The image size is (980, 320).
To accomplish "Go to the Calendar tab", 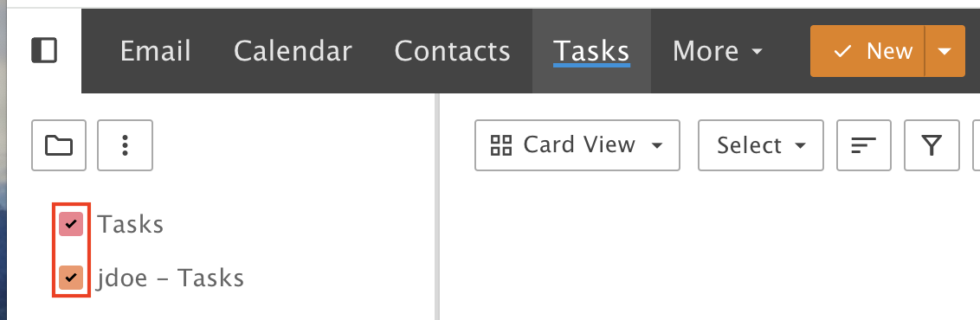I will point(293,51).
